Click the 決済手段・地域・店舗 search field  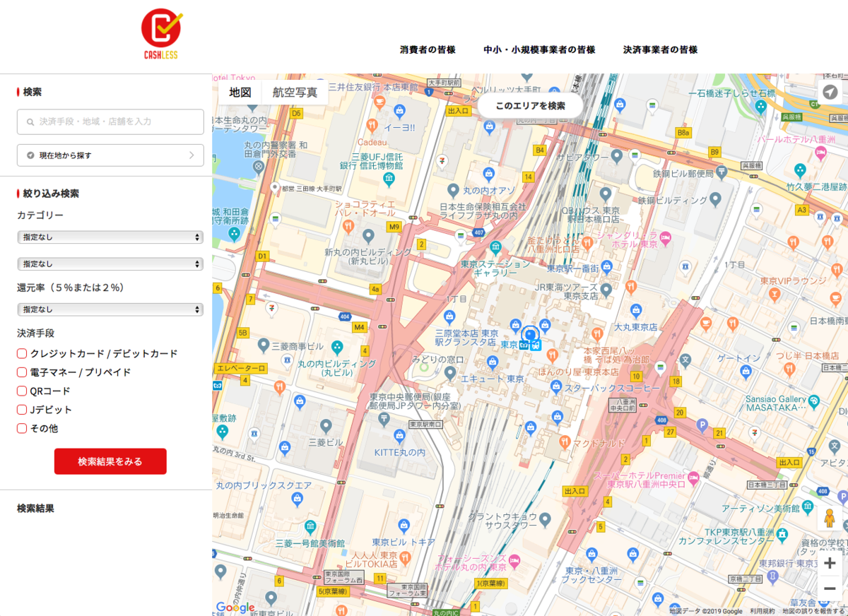coord(110,122)
